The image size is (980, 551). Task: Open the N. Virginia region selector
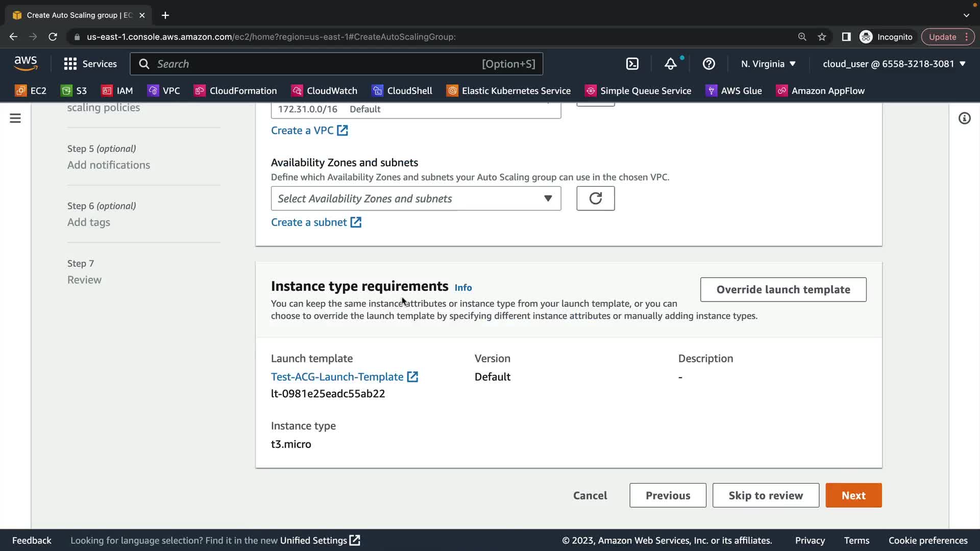768,64
